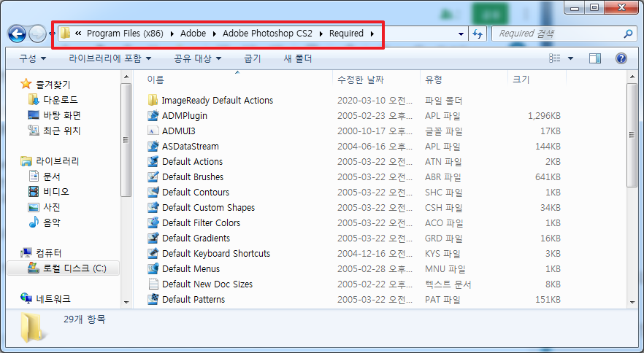Click the 네트워크 icon in navigation pane
Screen dimensions: 644x353
coord(26,298)
